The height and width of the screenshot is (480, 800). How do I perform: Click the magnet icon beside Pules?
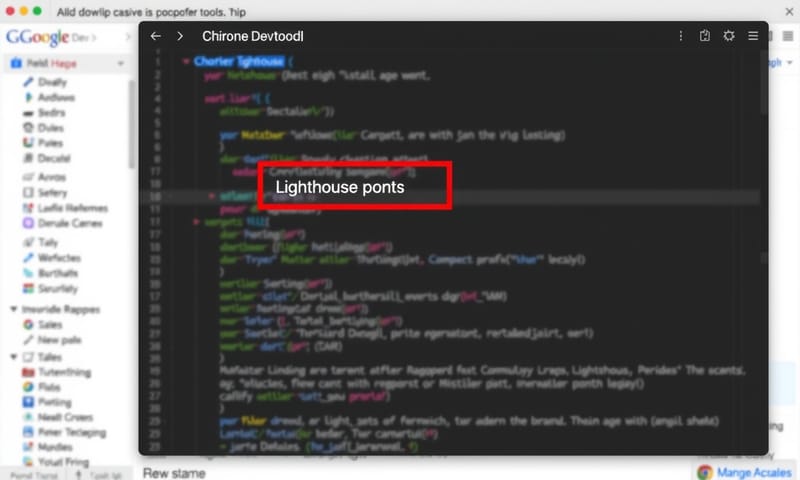pyautogui.click(x=28, y=143)
